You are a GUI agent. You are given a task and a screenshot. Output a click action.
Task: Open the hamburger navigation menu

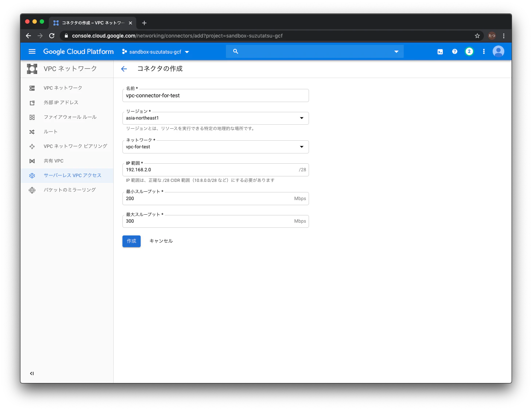[32, 51]
